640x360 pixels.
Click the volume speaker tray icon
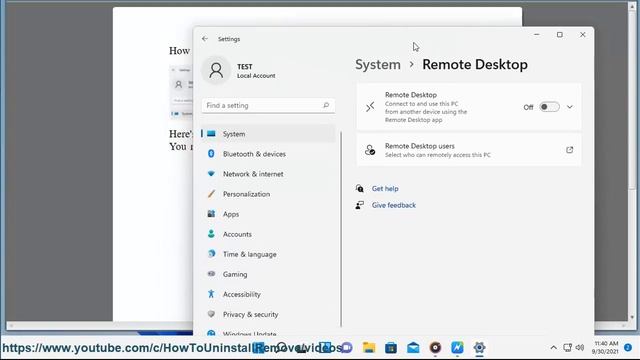[x=580, y=348]
